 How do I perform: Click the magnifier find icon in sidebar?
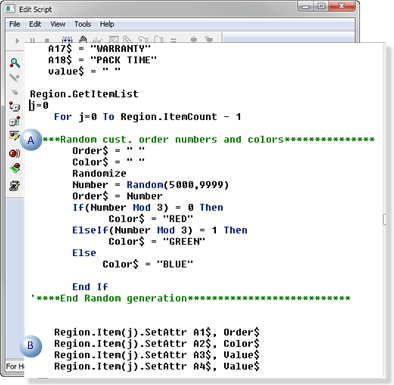tap(15, 63)
